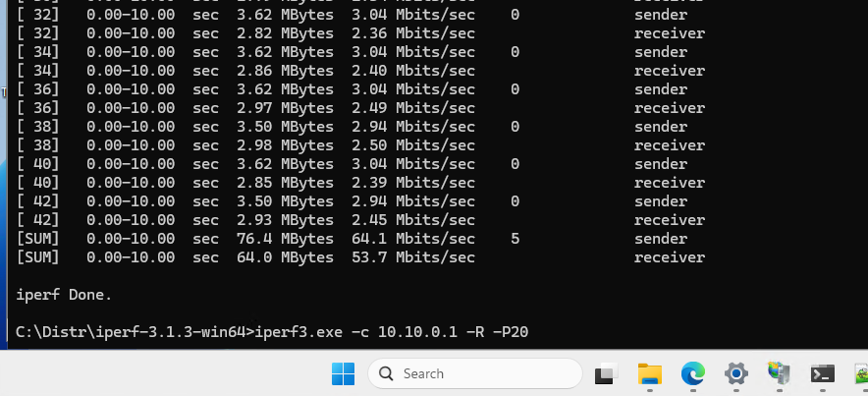Launch File Explorer from the taskbar
This screenshot has height=396, width=868.
pyautogui.click(x=649, y=373)
